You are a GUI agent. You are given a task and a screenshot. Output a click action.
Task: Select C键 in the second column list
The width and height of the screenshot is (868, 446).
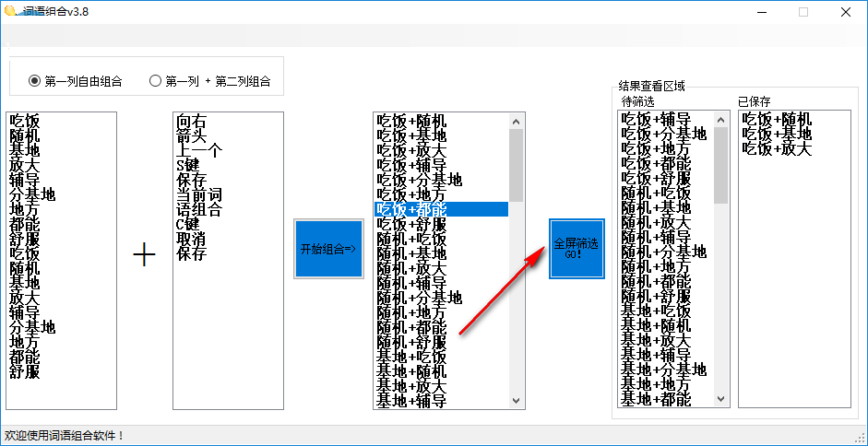coord(187,225)
